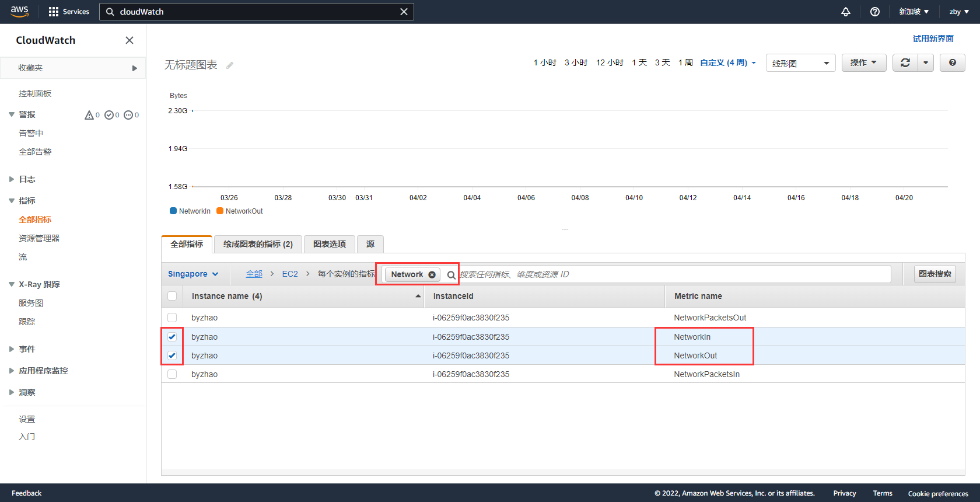Open the region dropdown 新加坡
Viewport: 980px width, 502px height.
914,12
